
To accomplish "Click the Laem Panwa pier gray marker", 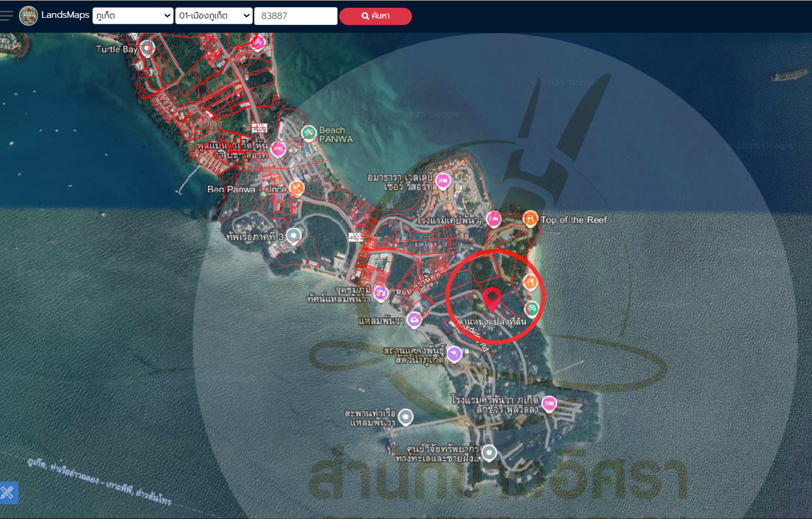I will pos(405,417).
